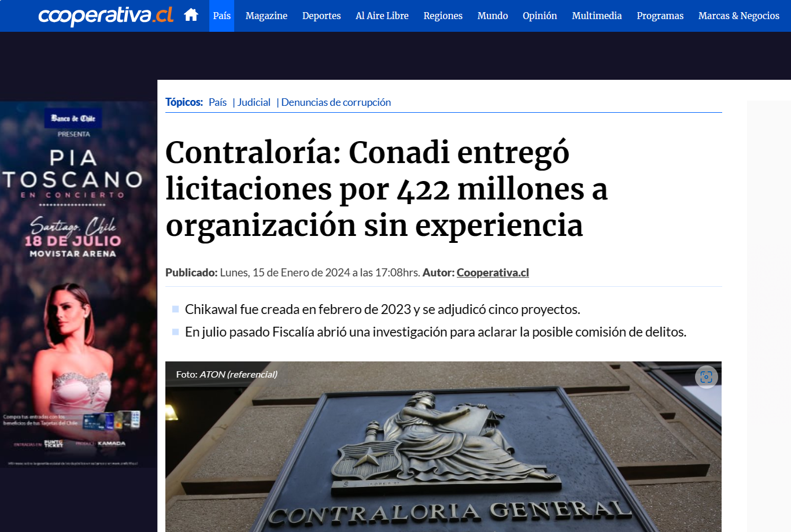Go to the home icon
The width and height of the screenshot is (791, 532).
click(191, 15)
